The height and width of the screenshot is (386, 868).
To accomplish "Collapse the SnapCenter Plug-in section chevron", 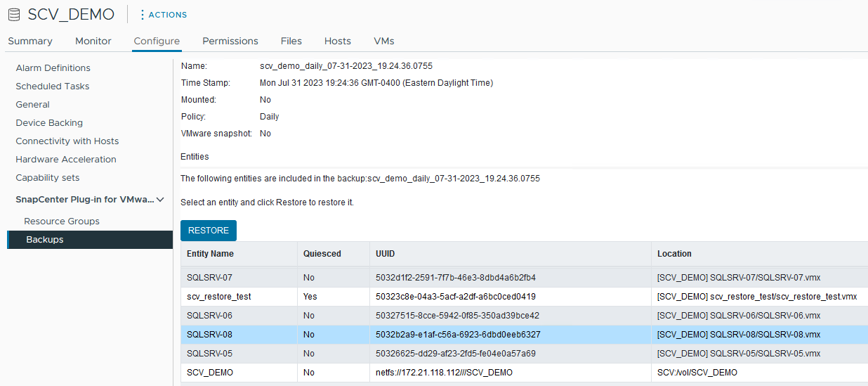I will click(x=161, y=200).
